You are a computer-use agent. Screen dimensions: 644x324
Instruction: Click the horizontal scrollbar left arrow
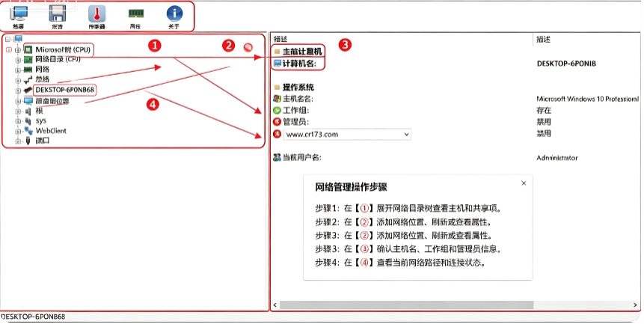coord(275,305)
